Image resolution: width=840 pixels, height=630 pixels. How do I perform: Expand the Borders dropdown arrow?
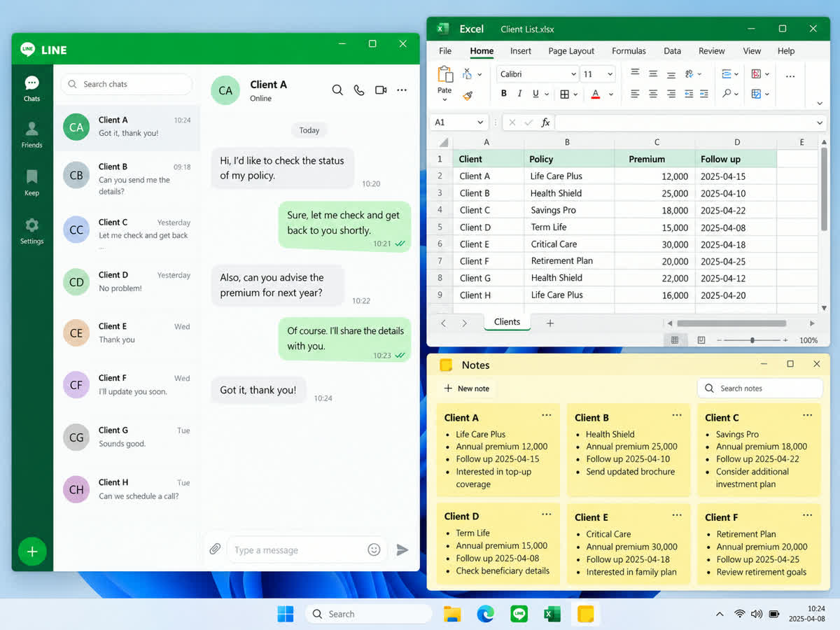click(x=575, y=94)
